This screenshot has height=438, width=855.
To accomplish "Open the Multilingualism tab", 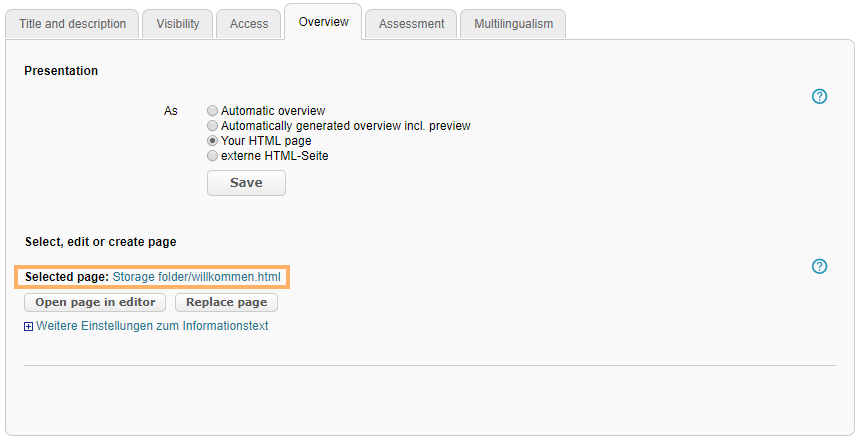I will pyautogui.click(x=513, y=24).
